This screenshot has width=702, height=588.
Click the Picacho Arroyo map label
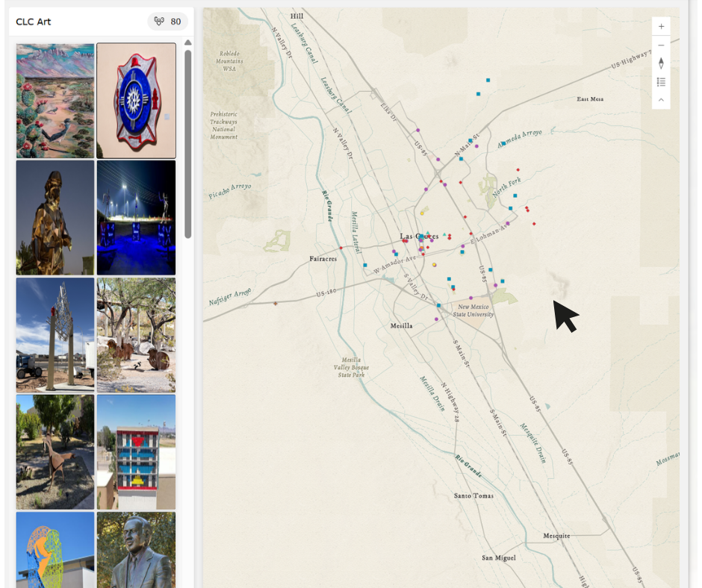click(230, 190)
